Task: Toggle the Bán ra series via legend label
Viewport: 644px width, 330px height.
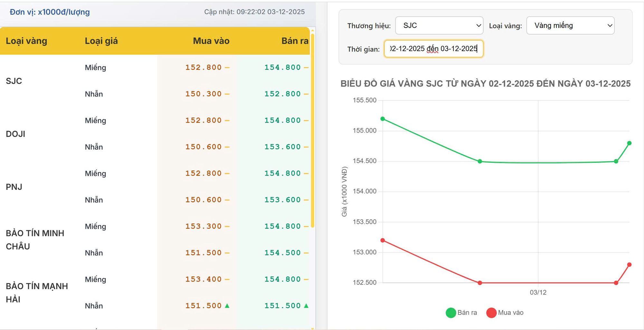Action: (x=467, y=313)
